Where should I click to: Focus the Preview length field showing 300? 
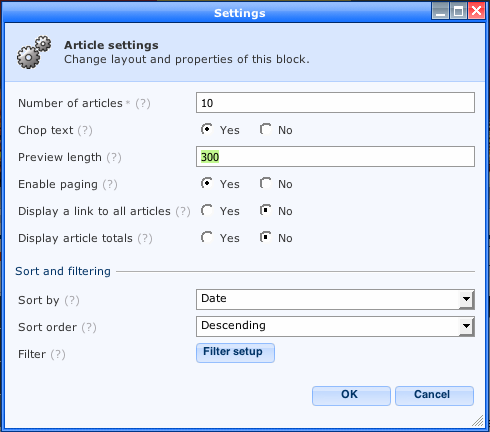coord(335,156)
